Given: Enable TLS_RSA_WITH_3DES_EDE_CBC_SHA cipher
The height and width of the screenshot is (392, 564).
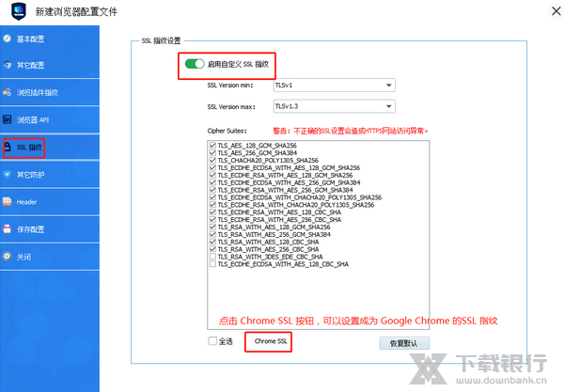Looking at the screenshot, I should click(x=212, y=257).
